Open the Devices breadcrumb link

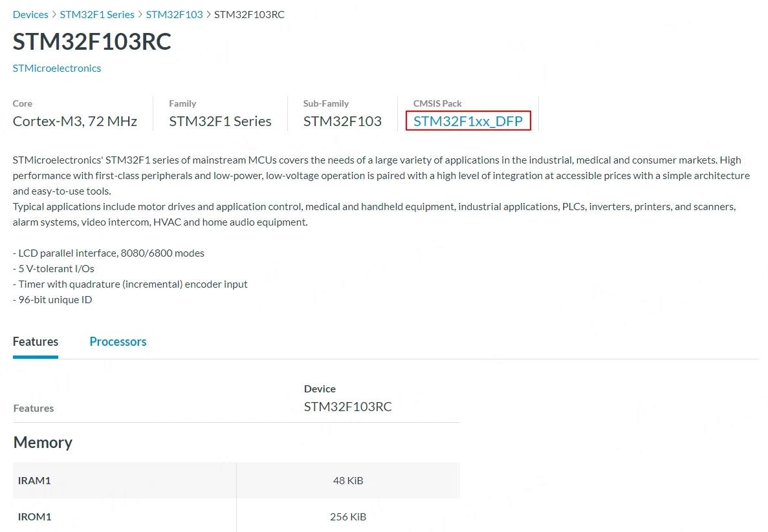tap(30, 14)
